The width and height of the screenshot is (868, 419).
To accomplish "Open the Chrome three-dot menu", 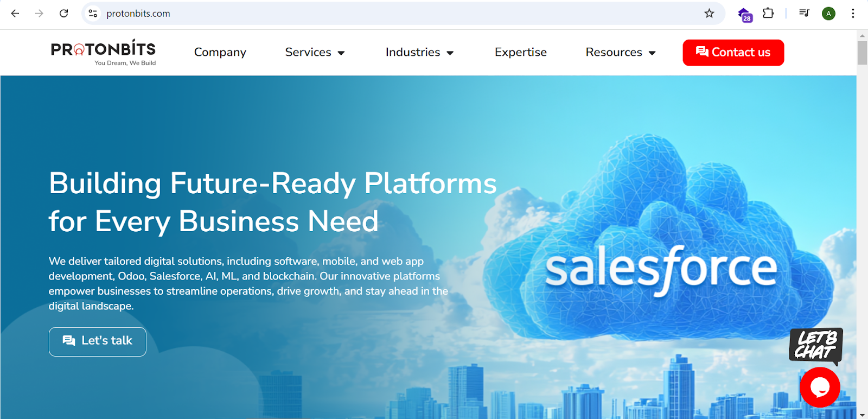I will click(x=853, y=14).
